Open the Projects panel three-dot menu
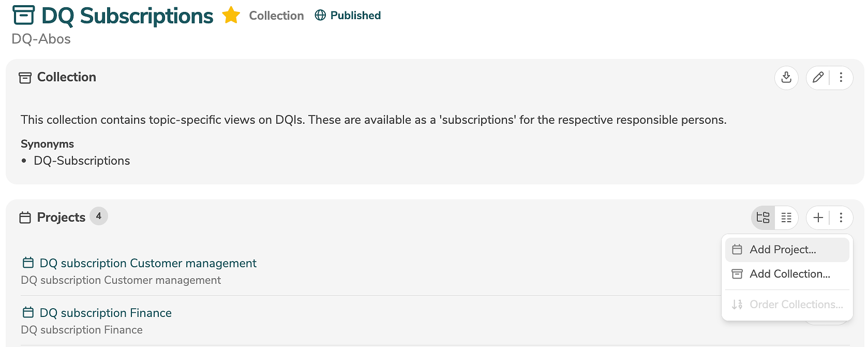868x347 pixels. point(841,218)
